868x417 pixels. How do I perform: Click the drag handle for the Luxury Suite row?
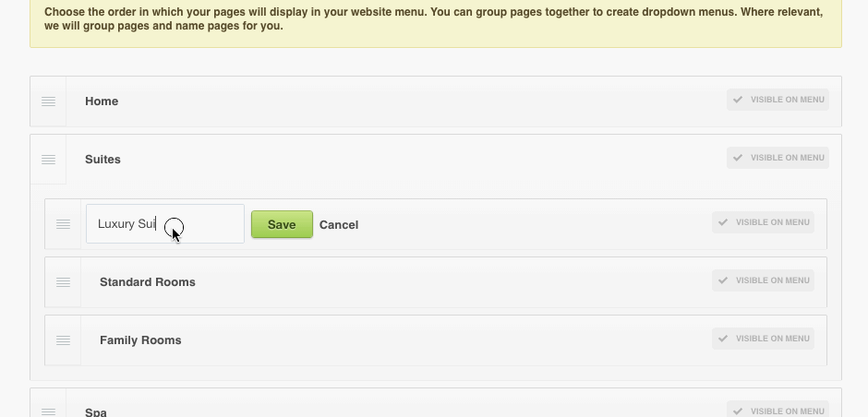pos(63,224)
